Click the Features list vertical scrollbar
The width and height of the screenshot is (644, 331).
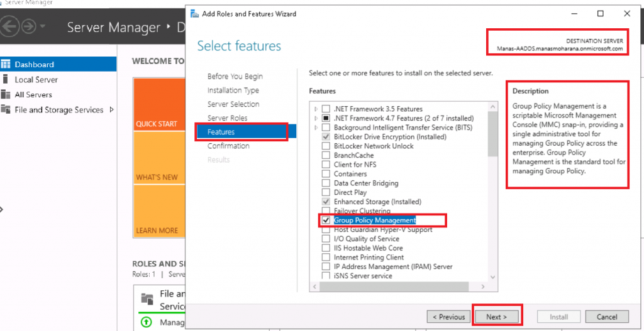click(493, 188)
